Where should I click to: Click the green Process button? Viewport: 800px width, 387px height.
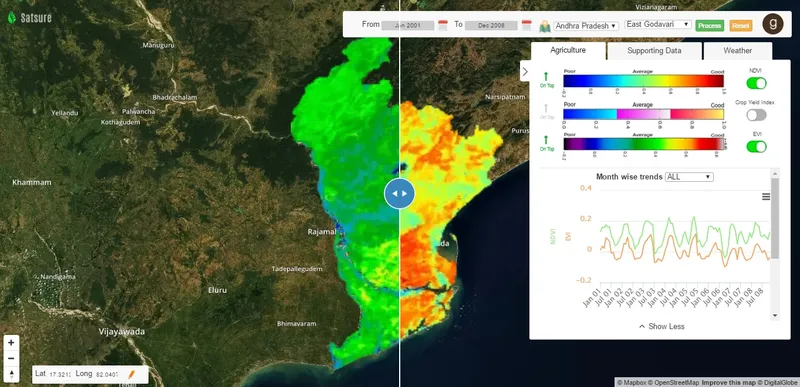(710, 25)
